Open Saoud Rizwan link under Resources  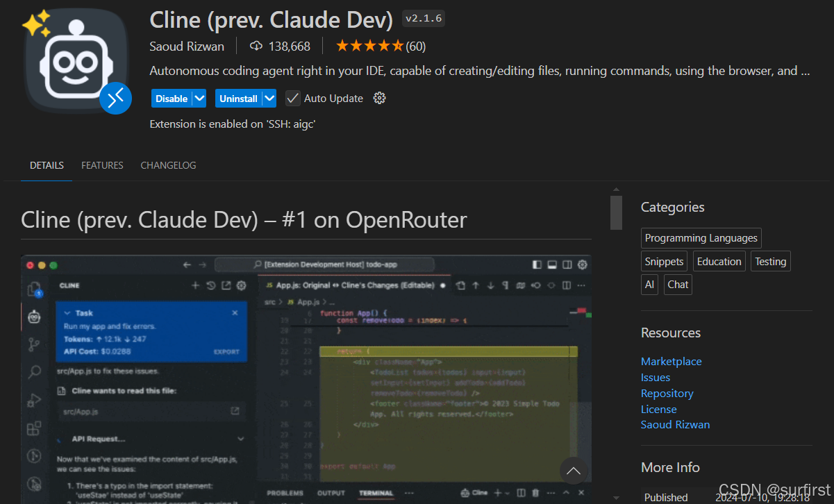coord(675,424)
